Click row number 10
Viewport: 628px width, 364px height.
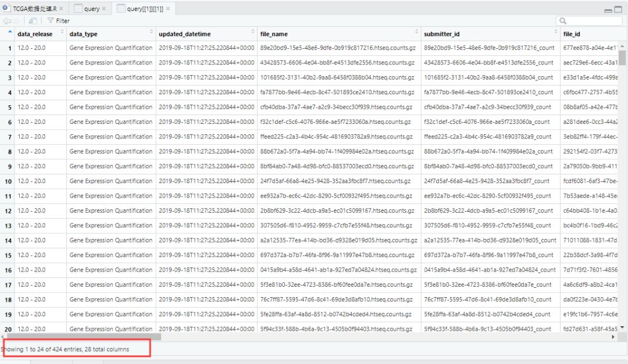(x=8, y=181)
